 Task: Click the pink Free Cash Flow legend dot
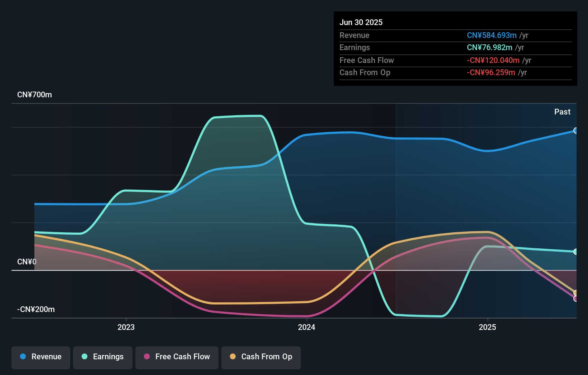click(x=147, y=356)
